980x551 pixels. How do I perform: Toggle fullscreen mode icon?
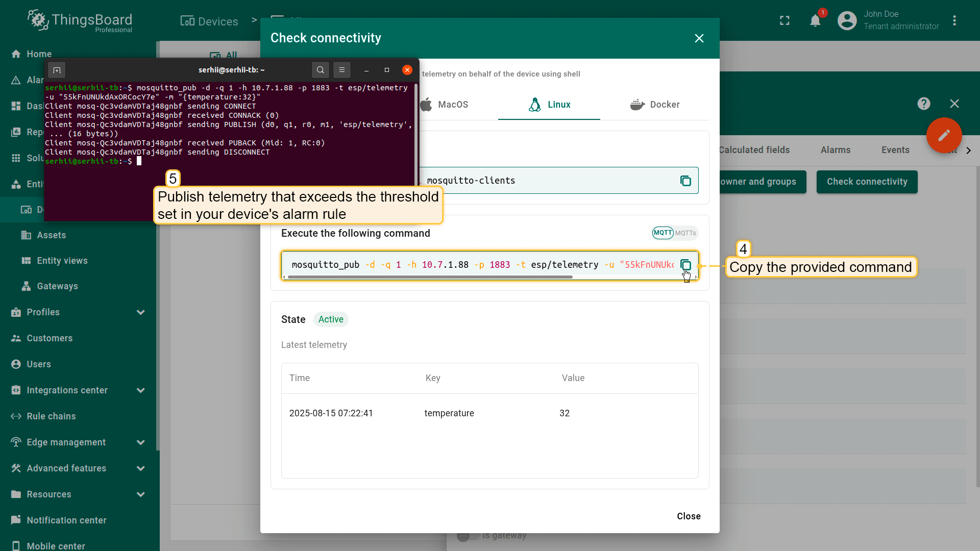tap(785, 20)
